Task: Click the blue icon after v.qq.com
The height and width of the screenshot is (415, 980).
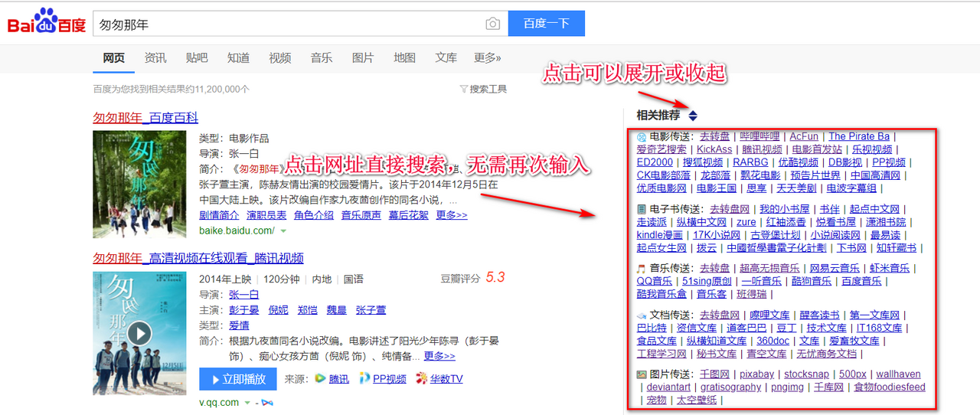Action: 267,403
